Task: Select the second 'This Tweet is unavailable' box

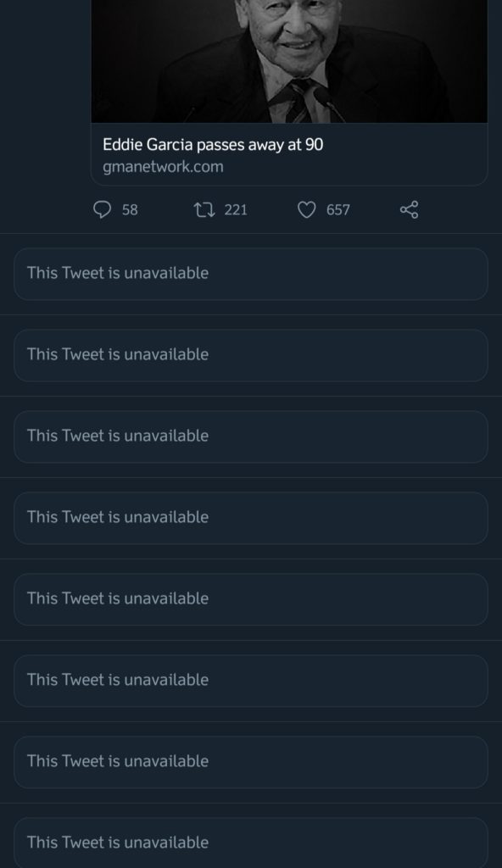Action: tap(250, 355)
